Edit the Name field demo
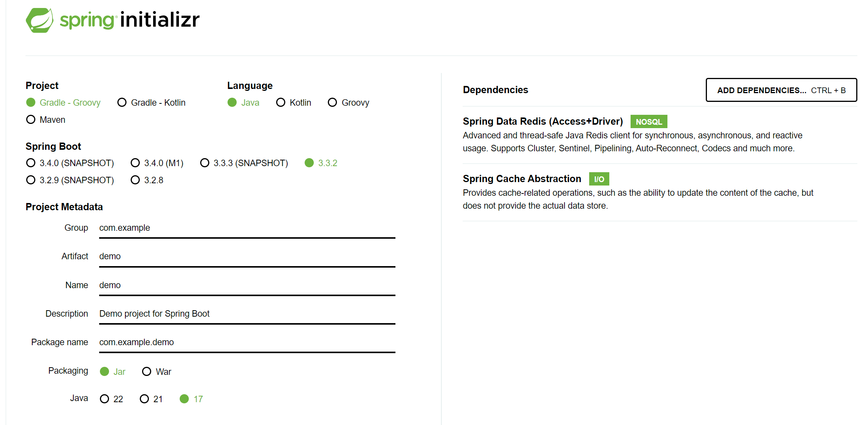This screenshot has width=868, height=425. 246,285
